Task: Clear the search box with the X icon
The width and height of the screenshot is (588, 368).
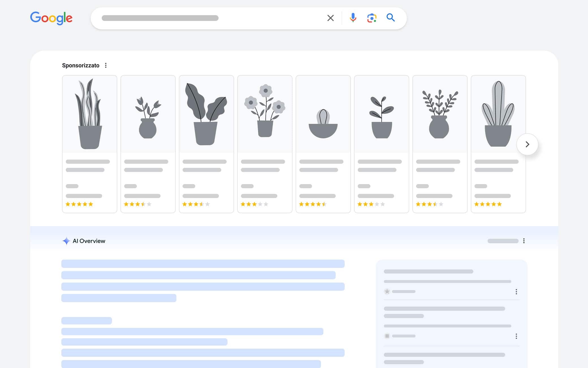Action: point(330,18)
